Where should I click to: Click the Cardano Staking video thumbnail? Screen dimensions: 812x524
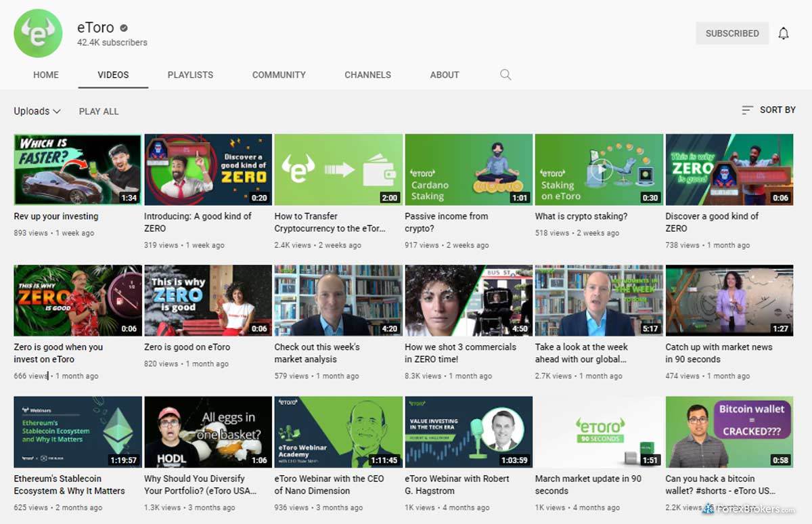[468, 169]
